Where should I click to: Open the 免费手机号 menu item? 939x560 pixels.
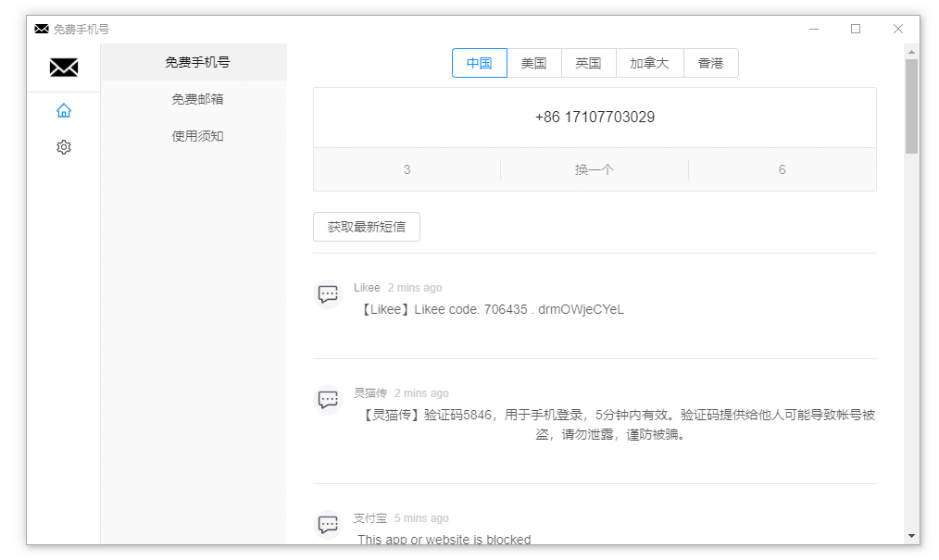197,62
